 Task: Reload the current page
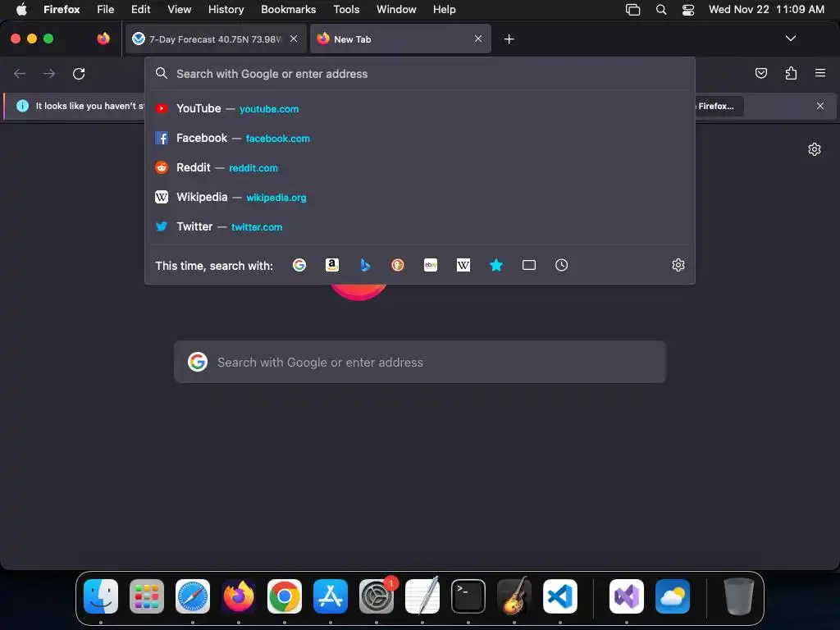click(x=79, y=73)
